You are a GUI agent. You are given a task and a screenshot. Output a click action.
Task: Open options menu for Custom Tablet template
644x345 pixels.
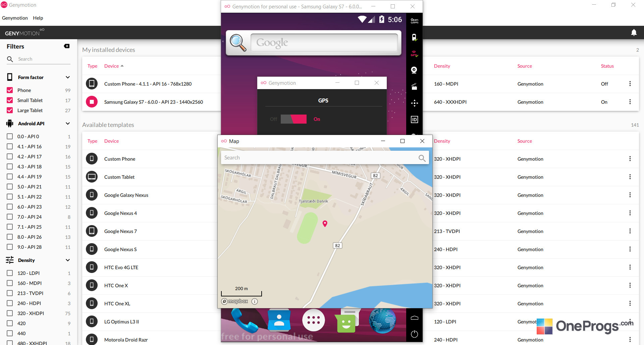pyautogui.click(x=630, y=177)
